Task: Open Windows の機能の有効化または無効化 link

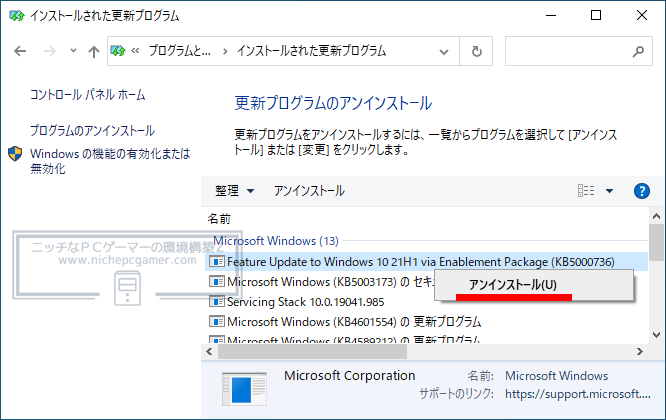Action: [110, 161]
